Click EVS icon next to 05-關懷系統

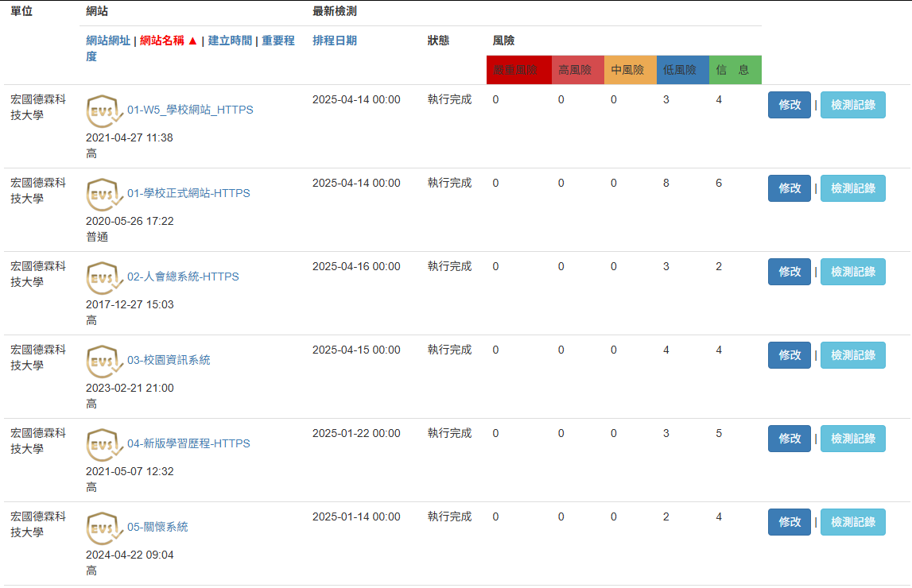[x=105, y=528]
